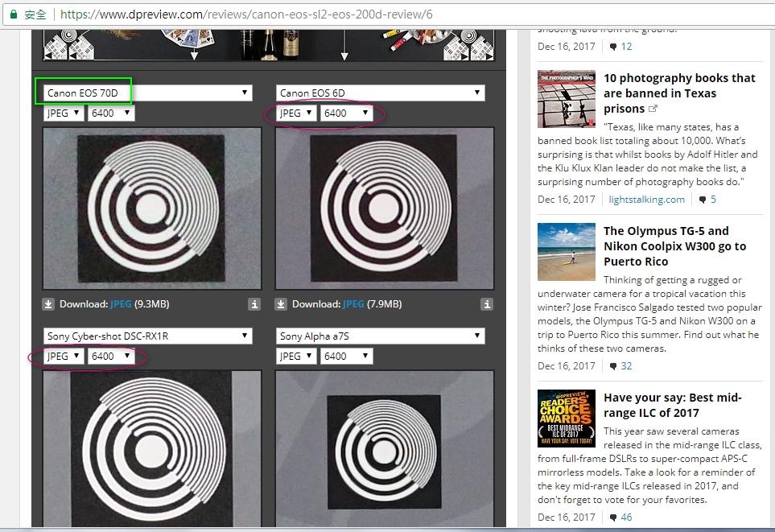
Task: Open JPEG format dropdown under Canon EOS 70D
Action: (64, 113)
